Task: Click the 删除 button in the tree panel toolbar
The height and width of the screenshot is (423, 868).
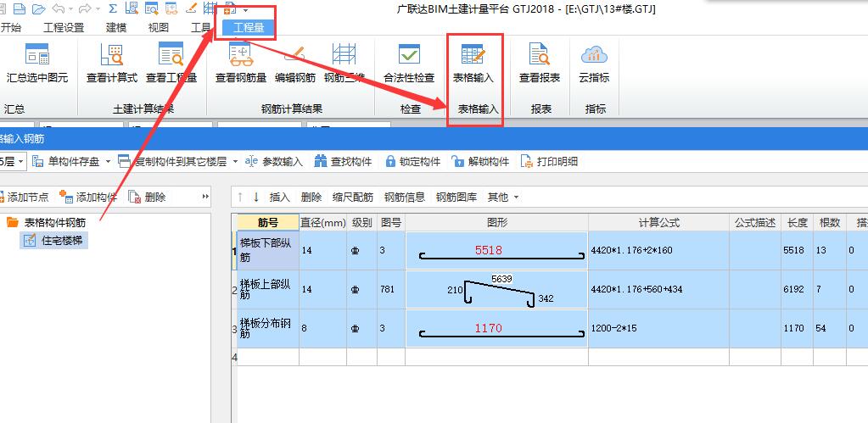Action: point(147,197)
